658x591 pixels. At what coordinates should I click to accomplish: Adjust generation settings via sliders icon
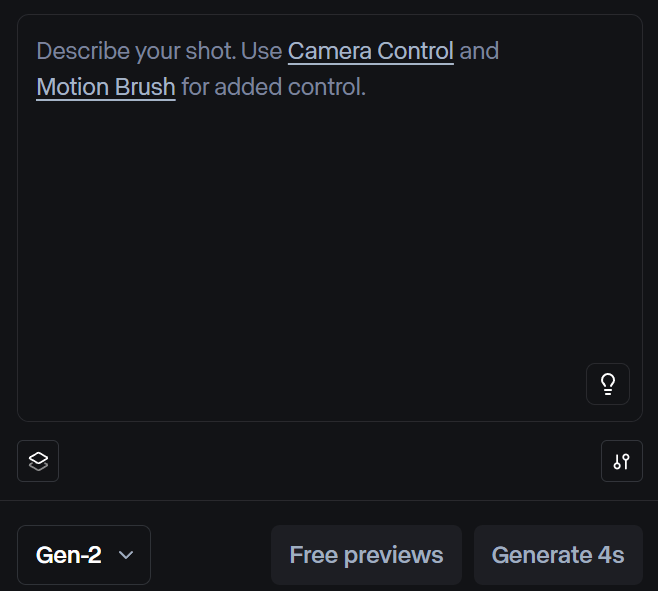pyautogui.click(x=621, y=461)
